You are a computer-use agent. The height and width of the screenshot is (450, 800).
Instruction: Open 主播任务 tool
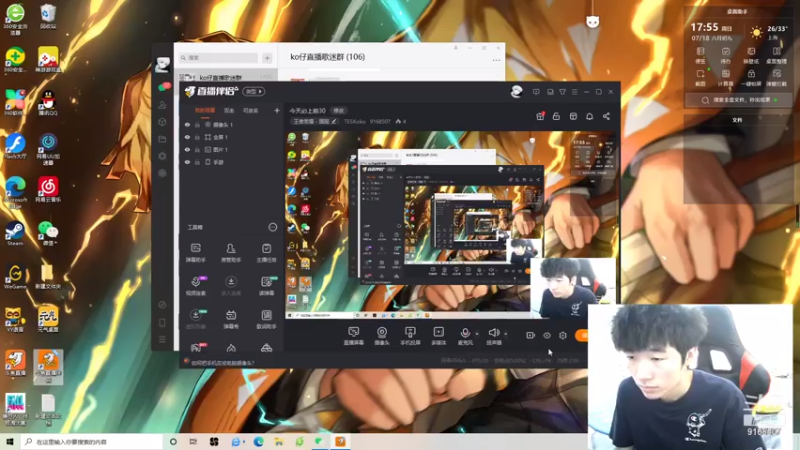coord(266,253)
